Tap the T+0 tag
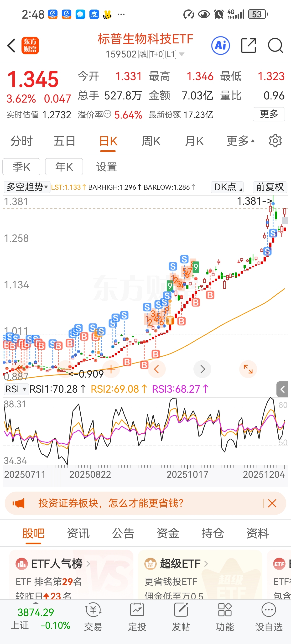Image resolution: width=291 pixels, height=644 pixels. click(x=156, y=54)
